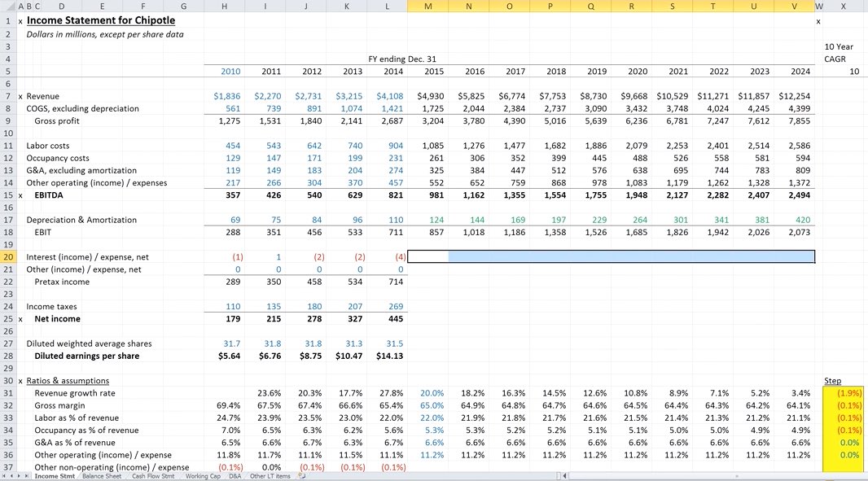Click 'Dollars in millions, except per share data'
The width and height of the screenshot is (868, 481).
[104, 34]
